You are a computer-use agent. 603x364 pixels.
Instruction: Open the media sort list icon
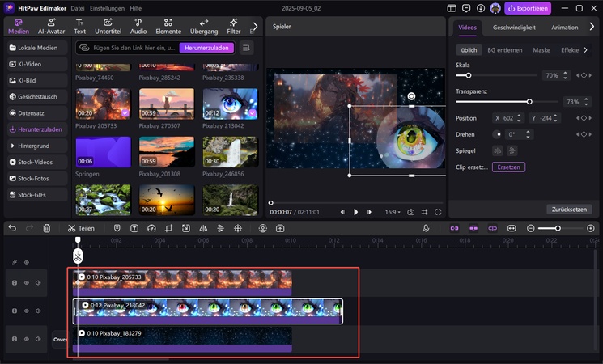point(247,48)
